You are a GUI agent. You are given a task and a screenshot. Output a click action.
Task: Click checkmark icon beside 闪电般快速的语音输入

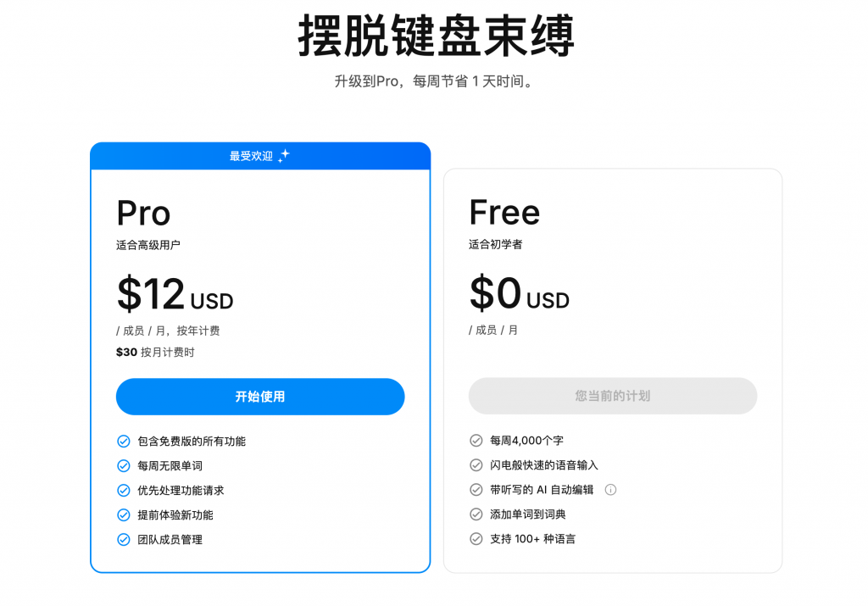pos(476,465)
